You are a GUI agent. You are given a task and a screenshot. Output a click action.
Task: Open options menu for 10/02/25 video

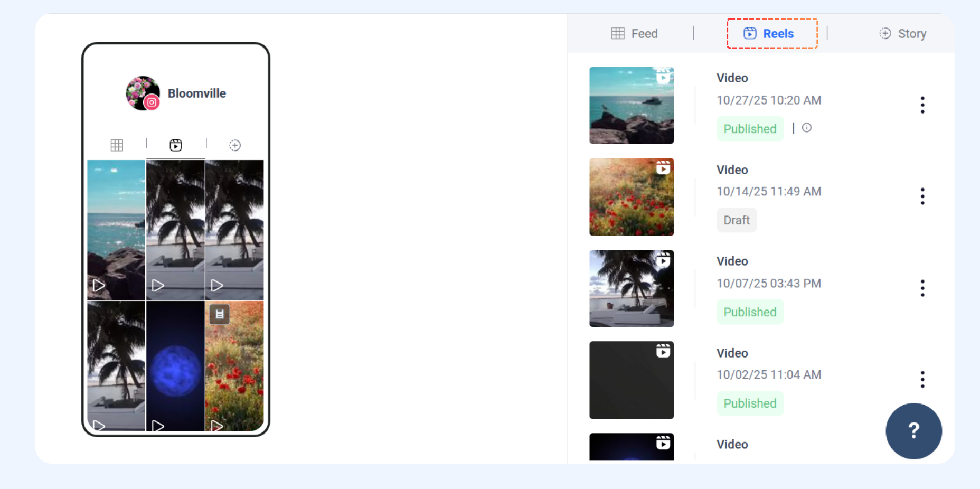coord(922,380)
